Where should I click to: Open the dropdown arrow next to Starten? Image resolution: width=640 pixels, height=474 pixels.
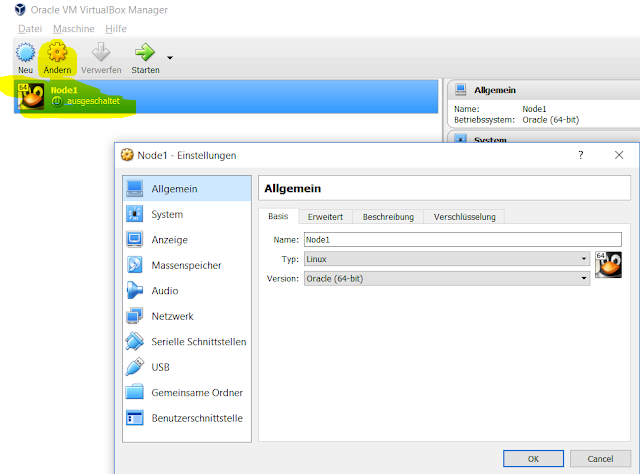pyautogui.click(x=170, y=58)
